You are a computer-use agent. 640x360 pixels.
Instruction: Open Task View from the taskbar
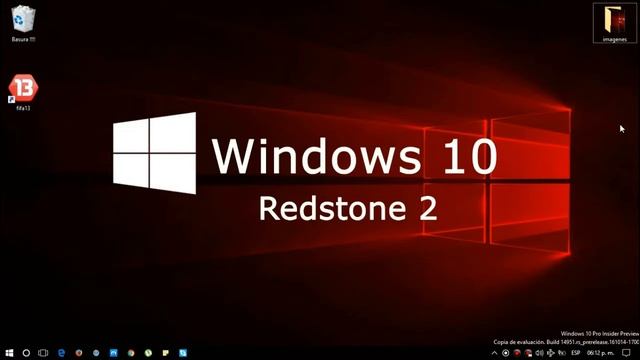(43, 353)
